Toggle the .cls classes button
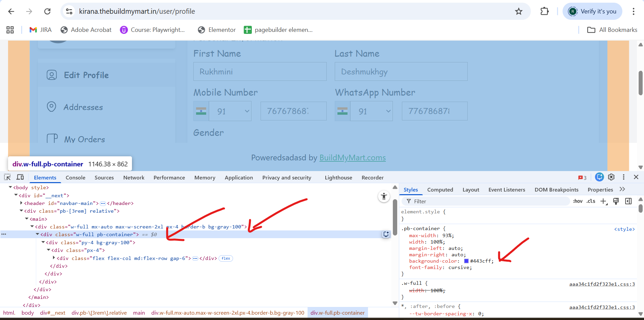 pos(591,201)
